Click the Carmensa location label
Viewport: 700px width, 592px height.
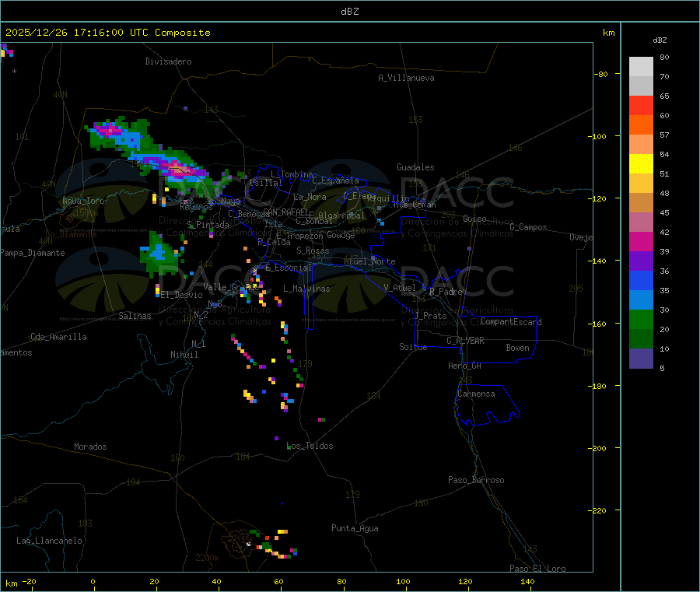(x=476, y=394)
